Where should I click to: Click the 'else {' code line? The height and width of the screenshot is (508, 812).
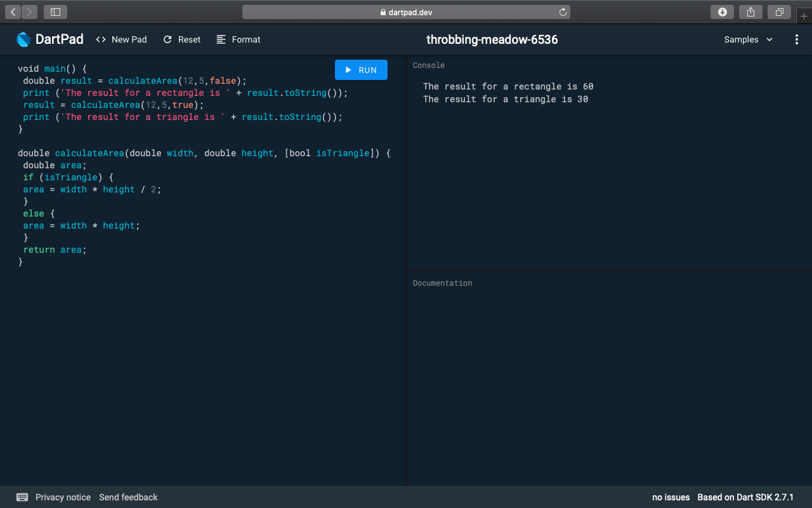[39, 213]
